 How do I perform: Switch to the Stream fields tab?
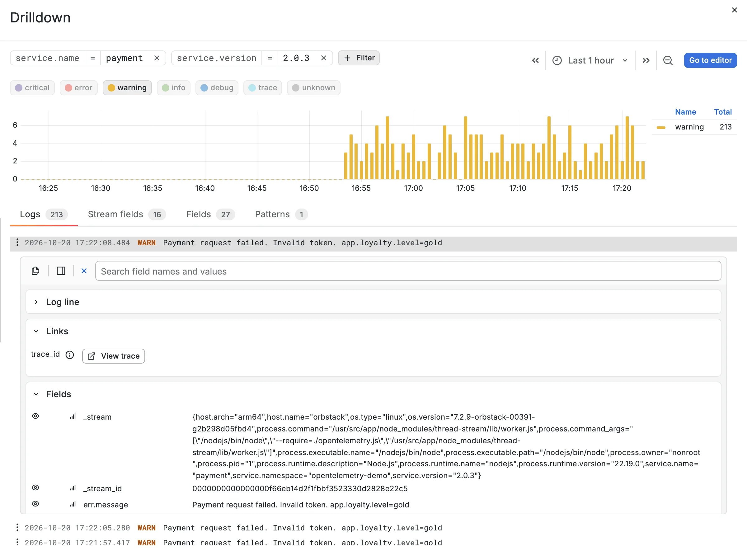click(127, 214)
